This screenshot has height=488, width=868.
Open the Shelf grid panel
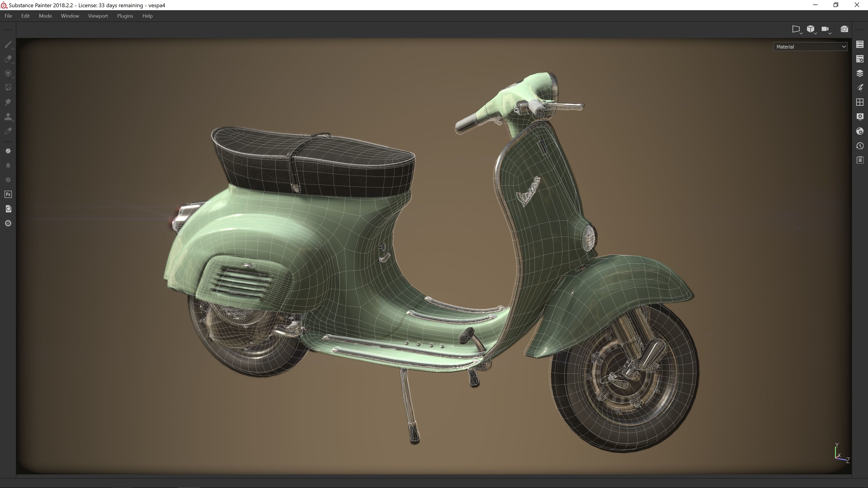tap(860, 102)
